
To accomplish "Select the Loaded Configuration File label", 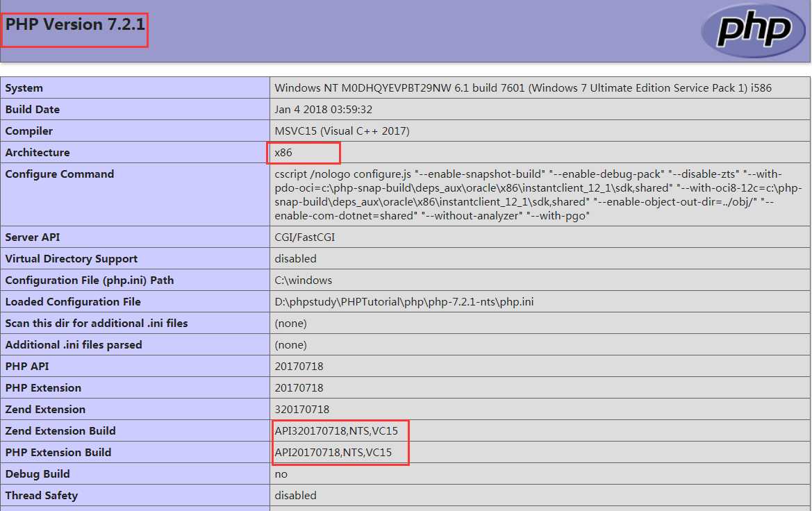I will pos(73,302).
